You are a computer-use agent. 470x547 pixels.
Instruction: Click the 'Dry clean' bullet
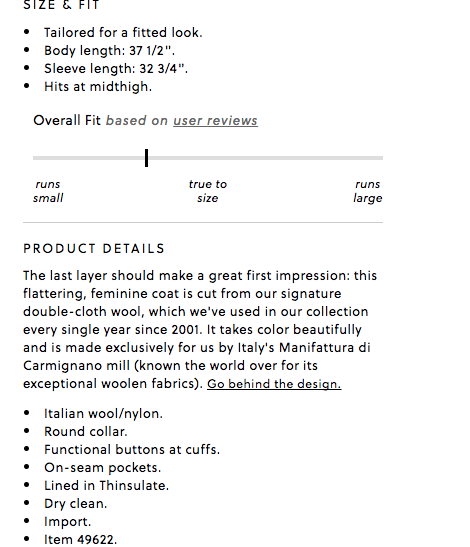(x=75, y=504)
